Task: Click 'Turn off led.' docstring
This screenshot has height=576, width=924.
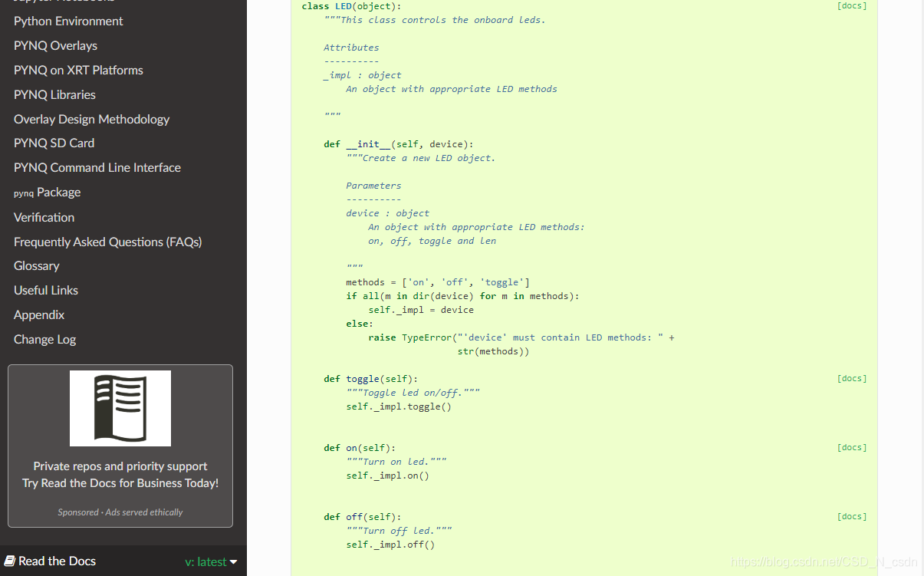Action: coord(399,531)
